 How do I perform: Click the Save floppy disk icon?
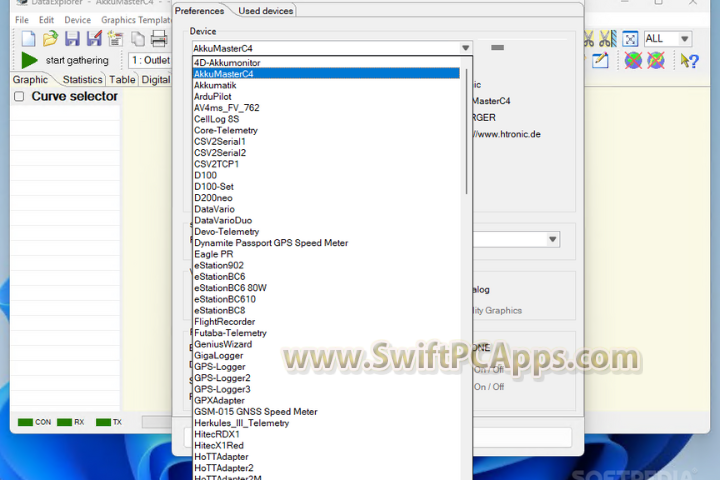pyautogui.click(x=72, y=39)
